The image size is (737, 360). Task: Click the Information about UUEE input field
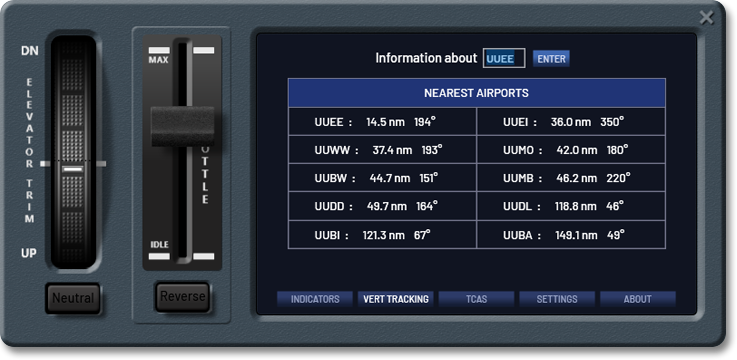click(504, 58)
